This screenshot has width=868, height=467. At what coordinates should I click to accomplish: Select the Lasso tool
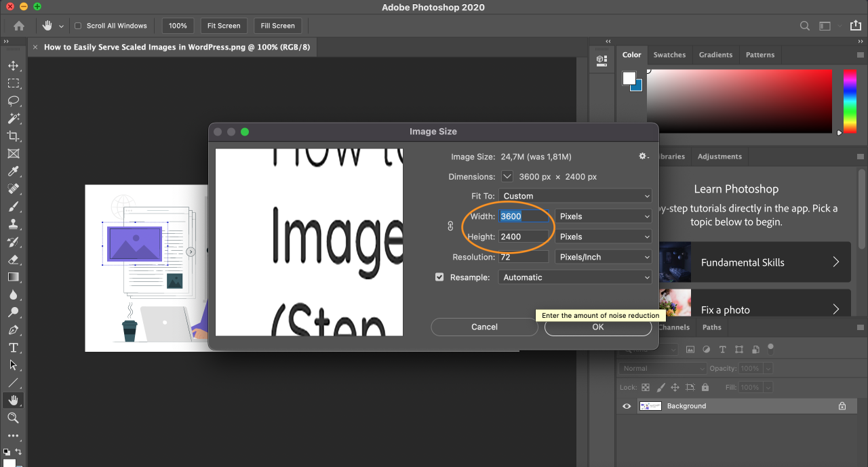click(14, 101)
